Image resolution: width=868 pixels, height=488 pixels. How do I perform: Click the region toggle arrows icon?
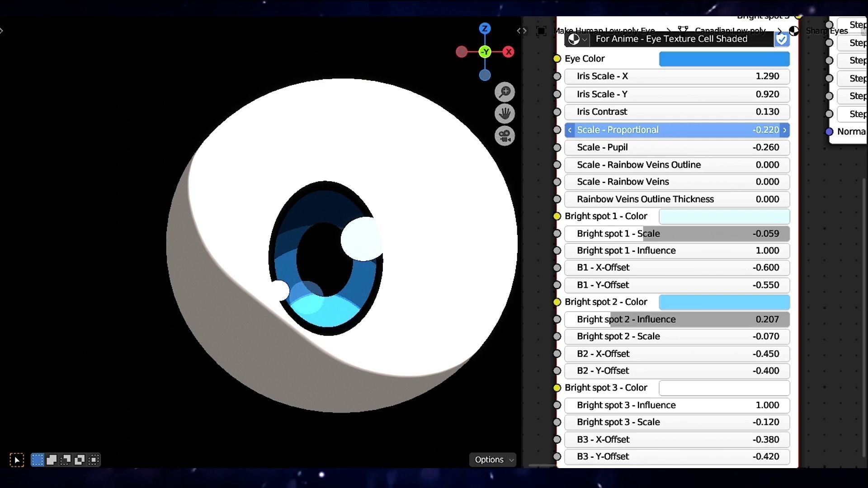click(522, 31)
